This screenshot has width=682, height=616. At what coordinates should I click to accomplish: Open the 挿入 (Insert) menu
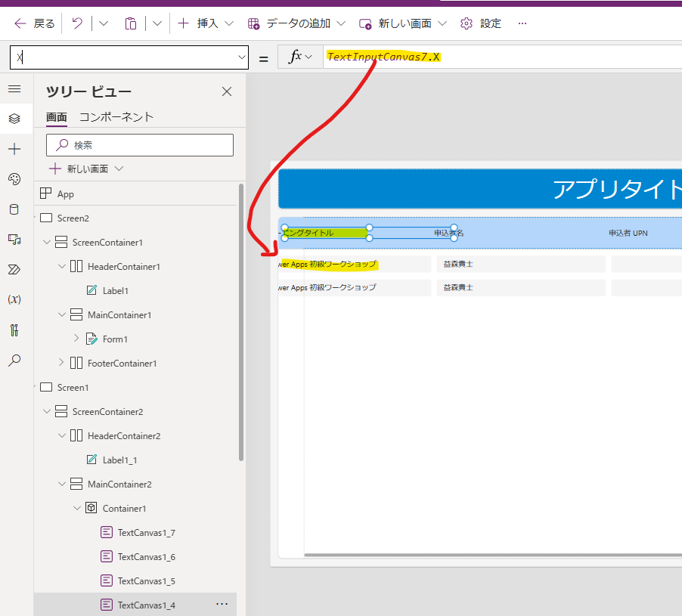point(206,23)
